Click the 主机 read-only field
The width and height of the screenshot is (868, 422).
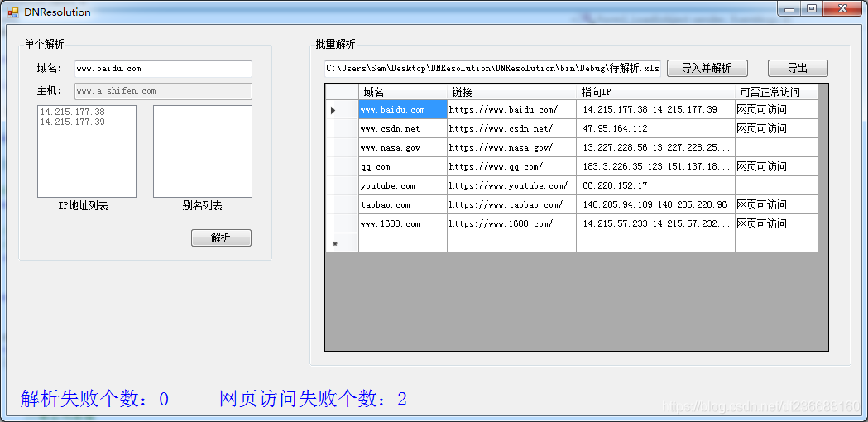pos(163,91)
